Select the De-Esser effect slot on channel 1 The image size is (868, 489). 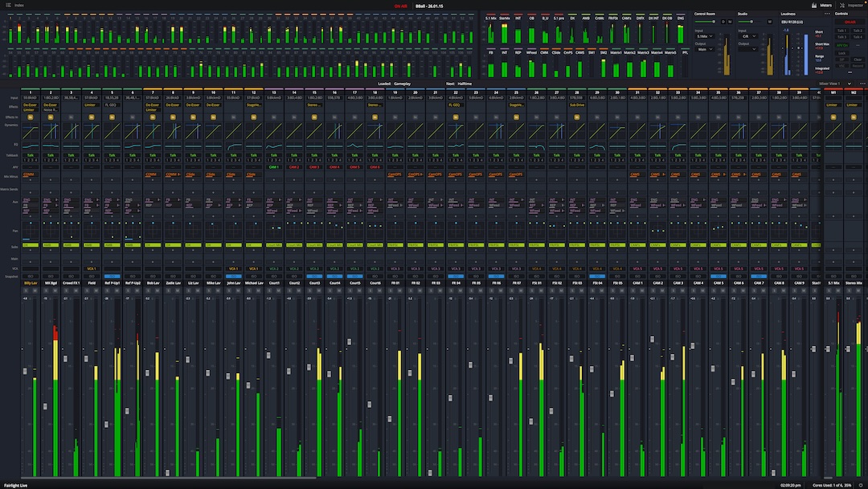click(31, 105)
